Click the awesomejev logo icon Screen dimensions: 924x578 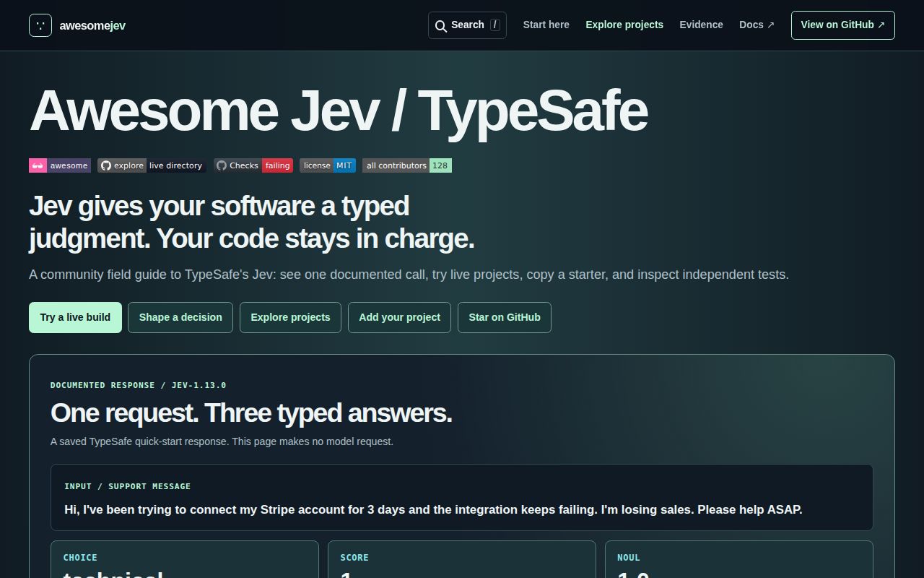40,25
